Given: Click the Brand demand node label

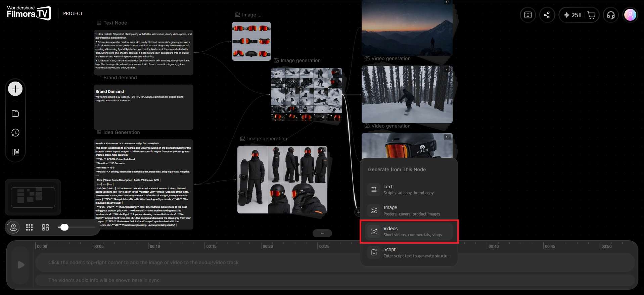Looking at the screenshot, I should (x=120, y=78).
